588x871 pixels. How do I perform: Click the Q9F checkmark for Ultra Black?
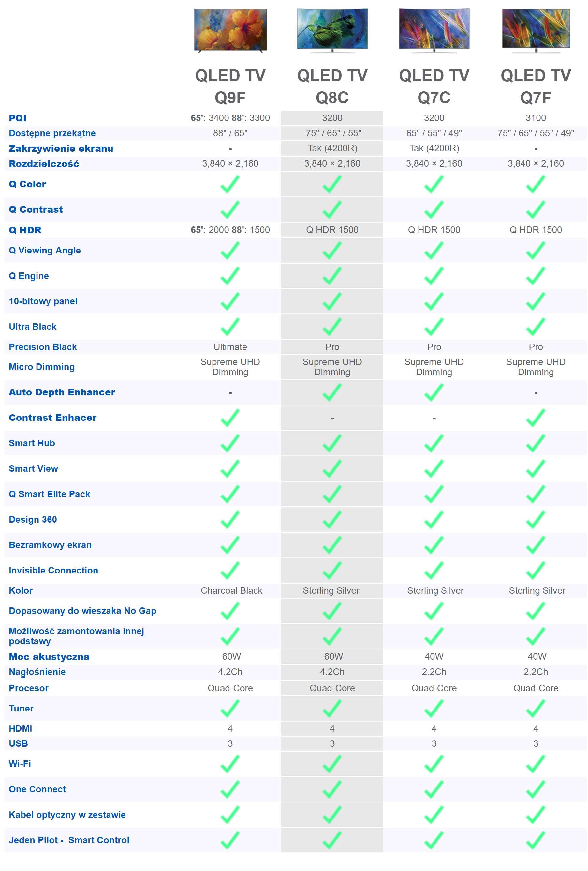230,327
